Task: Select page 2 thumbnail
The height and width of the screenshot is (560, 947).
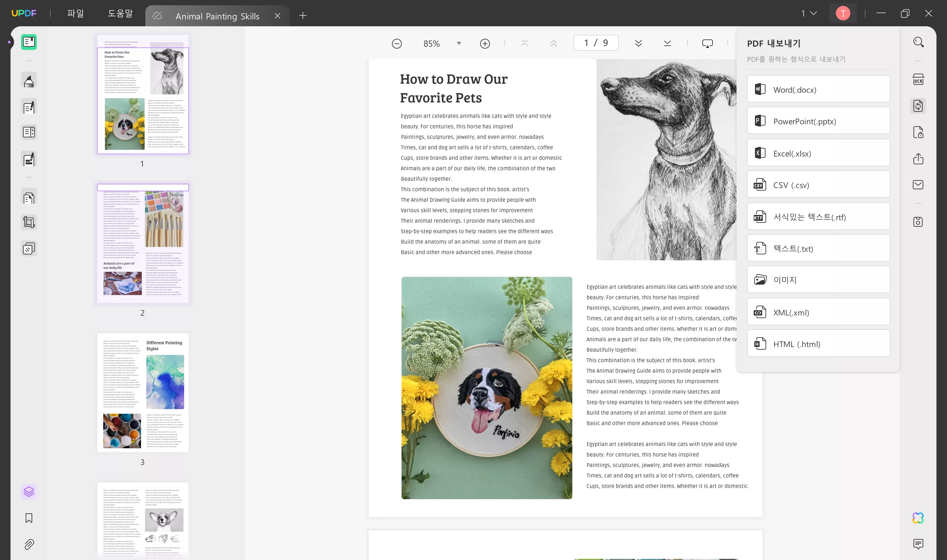Action: click(x=143, y=244)
